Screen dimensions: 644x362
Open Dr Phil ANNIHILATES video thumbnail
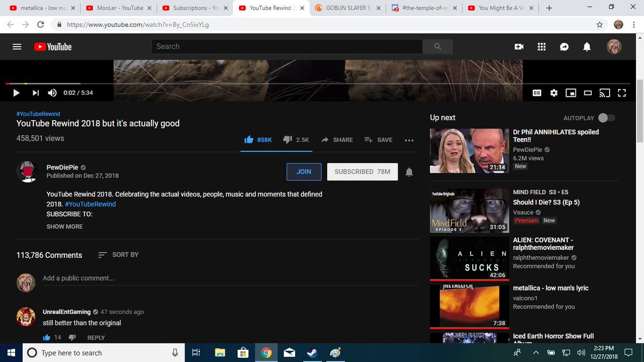pos(469,151)
